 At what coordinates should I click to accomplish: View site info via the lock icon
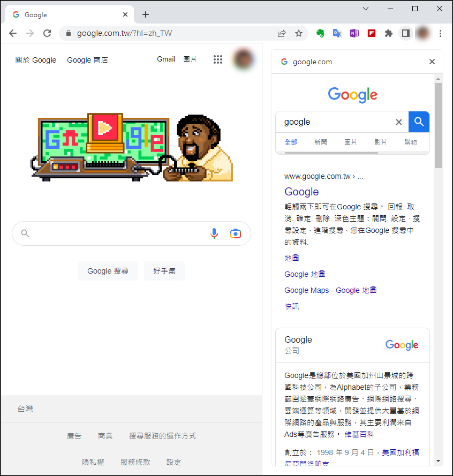69,33
